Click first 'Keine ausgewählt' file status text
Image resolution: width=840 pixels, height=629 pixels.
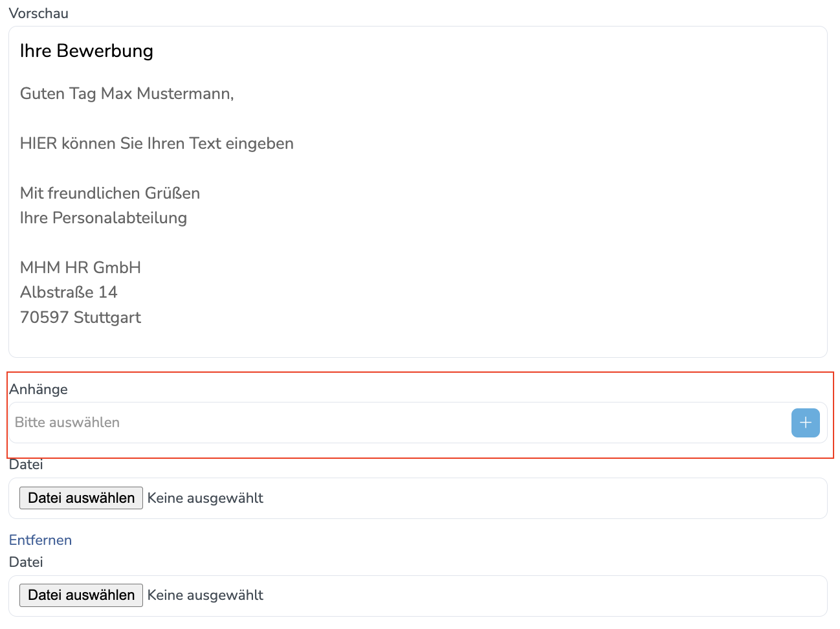tap(205, 498)
